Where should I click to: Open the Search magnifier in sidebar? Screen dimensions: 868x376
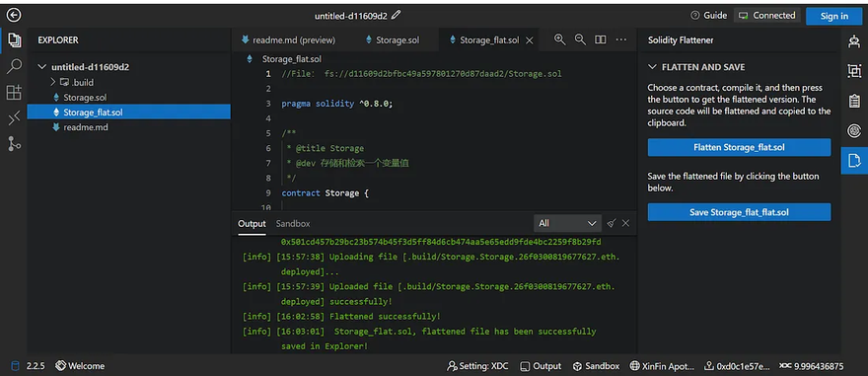tap(14, 66)
